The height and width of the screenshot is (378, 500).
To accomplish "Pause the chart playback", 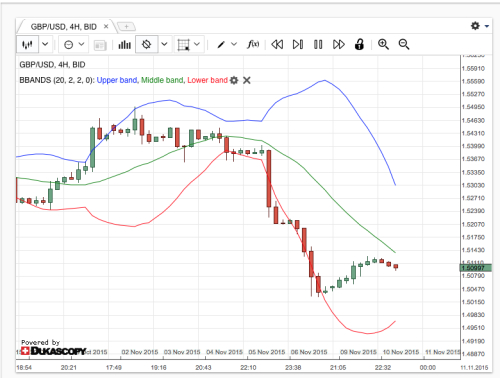I will (318, 44).
